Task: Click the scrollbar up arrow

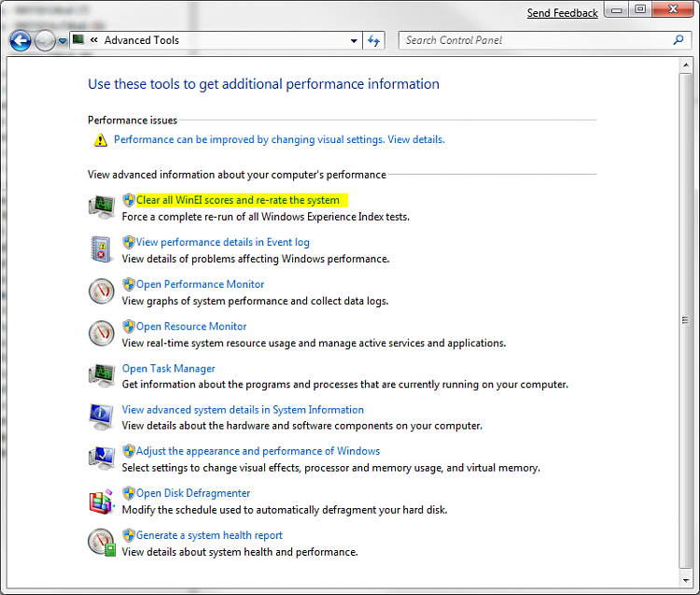Action: (685, 65)
